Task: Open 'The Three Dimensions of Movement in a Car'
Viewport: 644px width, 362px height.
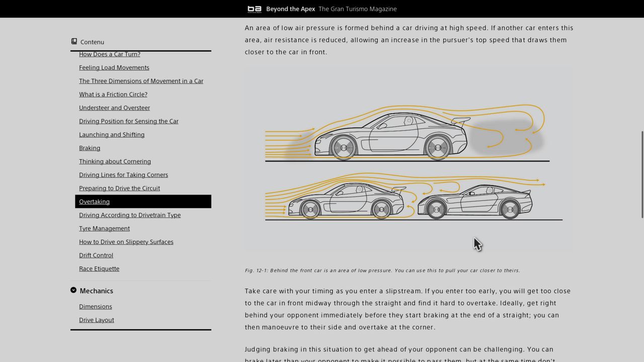Action: pos(141,81)
